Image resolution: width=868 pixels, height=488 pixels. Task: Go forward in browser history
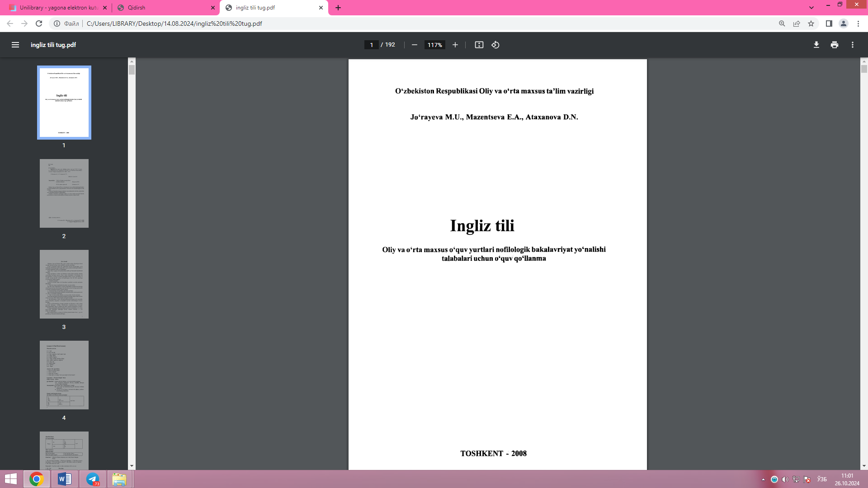click(24, 23)
